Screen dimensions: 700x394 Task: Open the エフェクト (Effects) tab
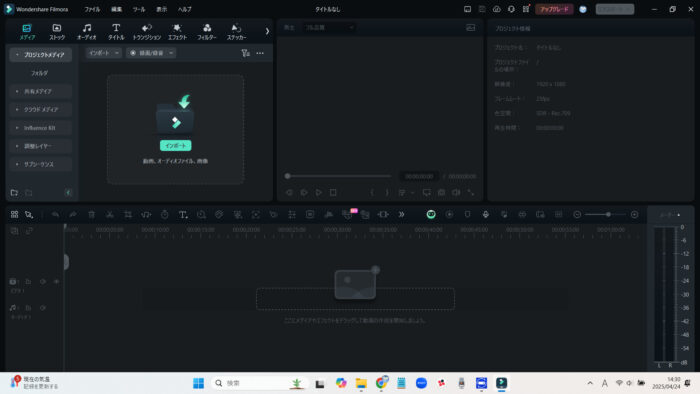(x=177, y=32)
